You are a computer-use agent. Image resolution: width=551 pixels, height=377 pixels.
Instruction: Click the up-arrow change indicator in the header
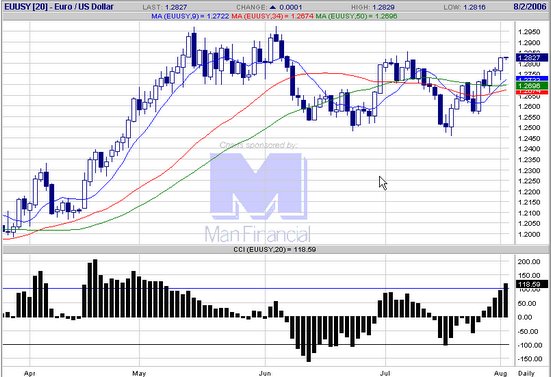click(x=273, y=7)
